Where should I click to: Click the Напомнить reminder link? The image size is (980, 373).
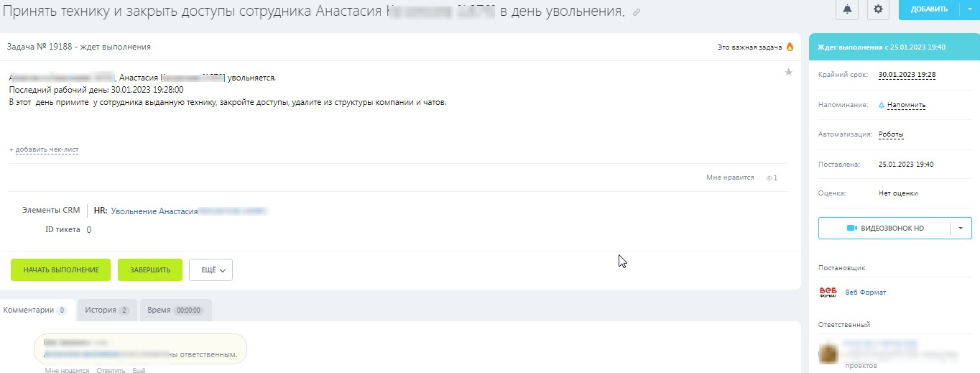905,105
